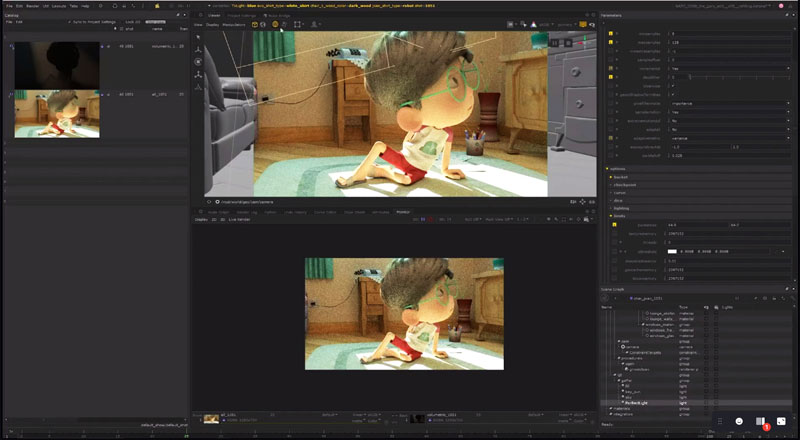Adjust the slider in Parameters panel

[740, 77]
